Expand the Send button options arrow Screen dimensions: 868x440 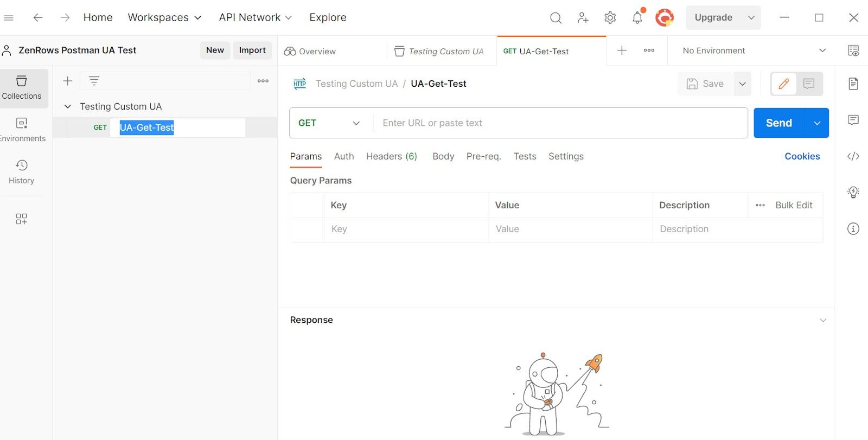(x=817, y=123)
